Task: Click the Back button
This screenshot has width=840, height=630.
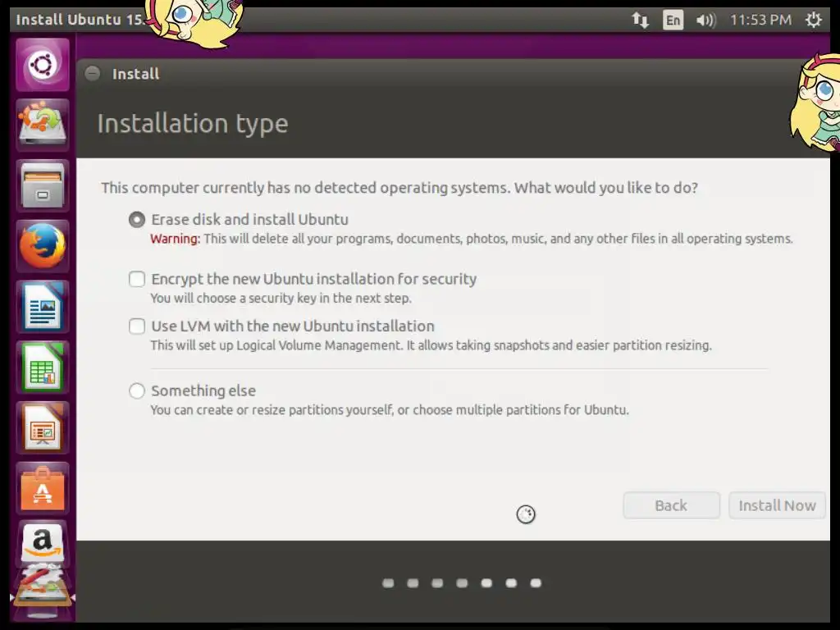Action: coord(671,505)
